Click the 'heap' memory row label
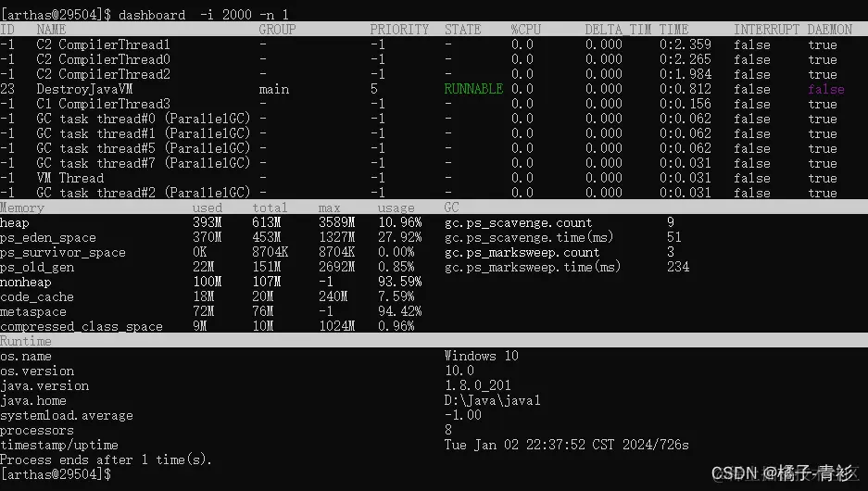 15,222
